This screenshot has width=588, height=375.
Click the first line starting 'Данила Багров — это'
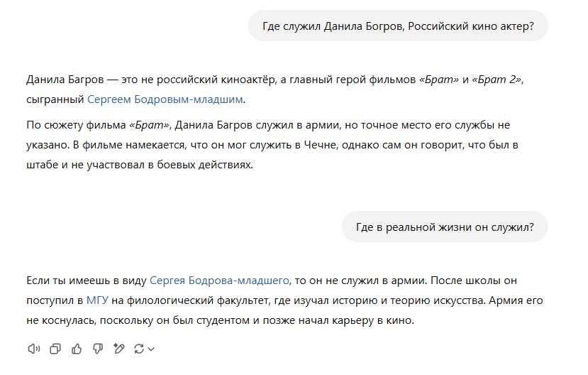pos(274,80)
